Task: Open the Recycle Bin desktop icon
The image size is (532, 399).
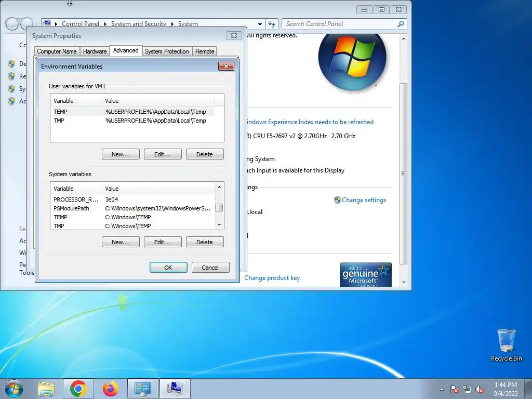Action: tap(506, 345)
